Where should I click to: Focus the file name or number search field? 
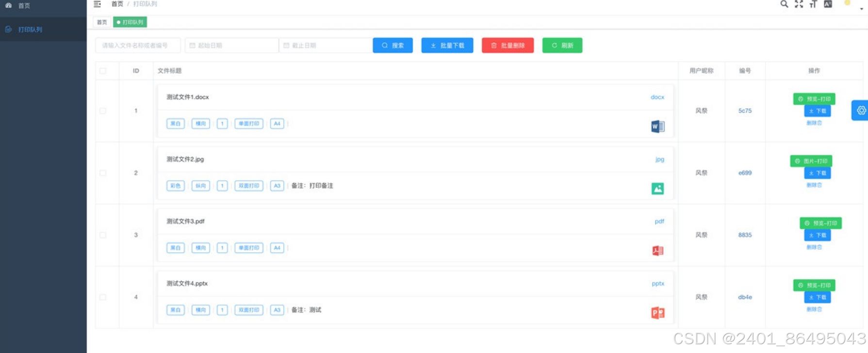(x=138, y=46)
